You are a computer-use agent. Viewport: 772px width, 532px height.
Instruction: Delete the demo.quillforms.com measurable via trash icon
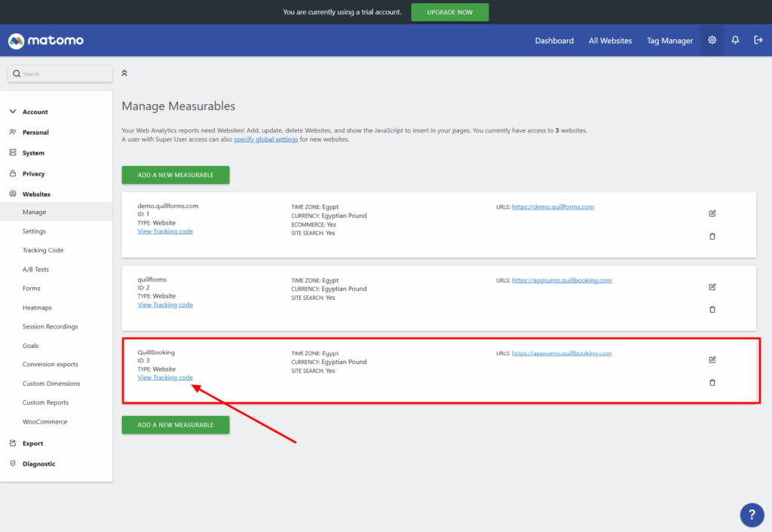click(x=712, y=237)
